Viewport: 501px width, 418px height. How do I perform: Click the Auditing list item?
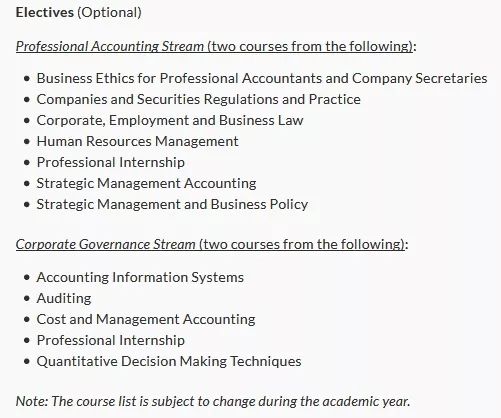64,298
